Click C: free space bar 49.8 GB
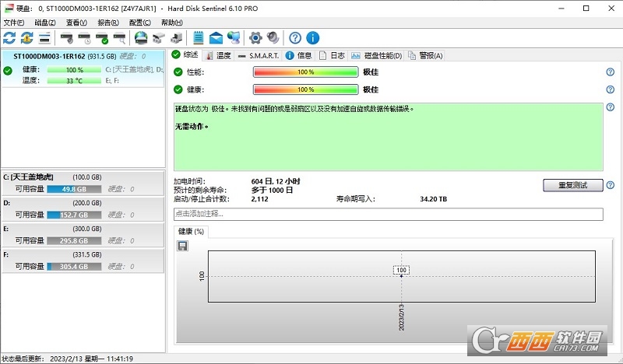 click(74, 189)
